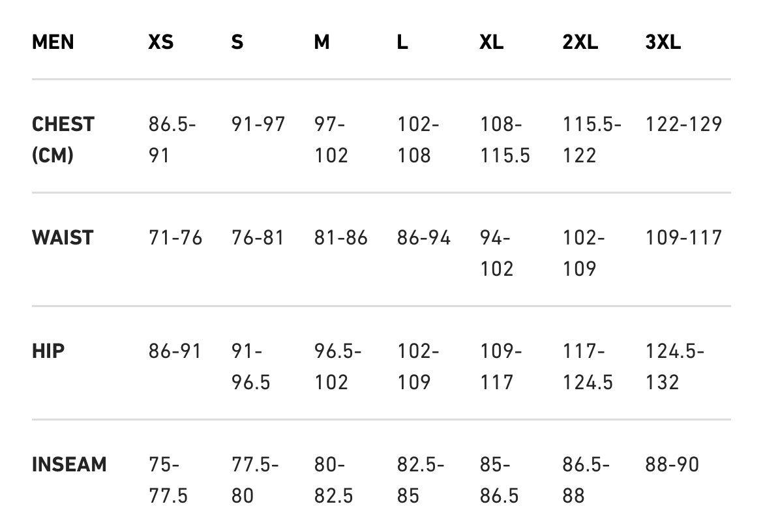Click inseam value 85-86.5 for XL

[x=500, y=480]
